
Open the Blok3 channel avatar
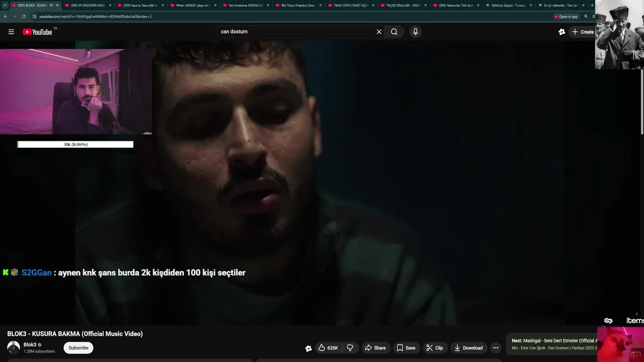14,347
